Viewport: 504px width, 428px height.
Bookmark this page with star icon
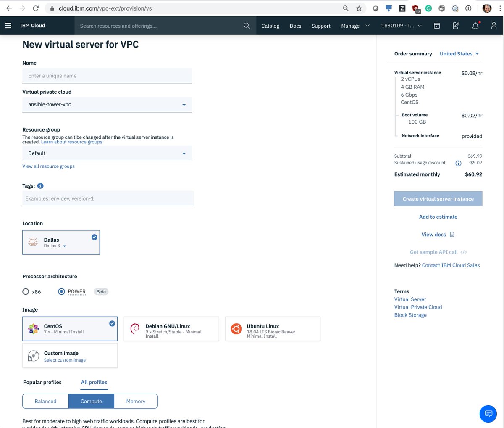point(359,8)
